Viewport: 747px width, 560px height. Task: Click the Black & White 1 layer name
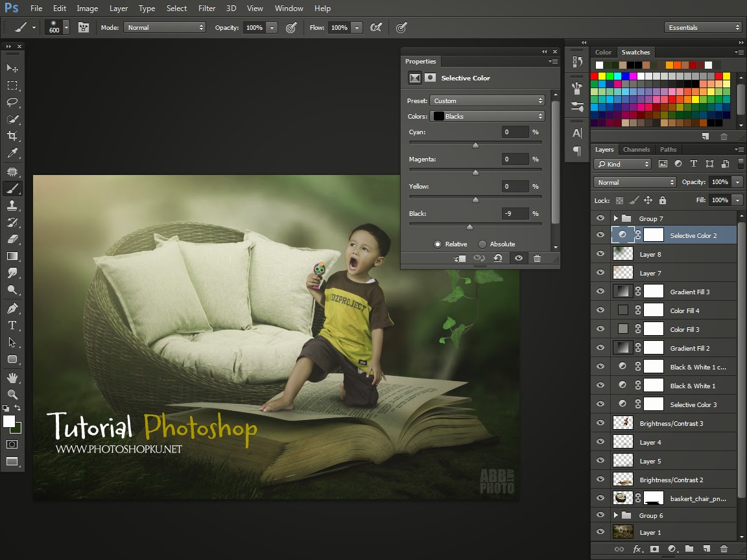(693, 386)
